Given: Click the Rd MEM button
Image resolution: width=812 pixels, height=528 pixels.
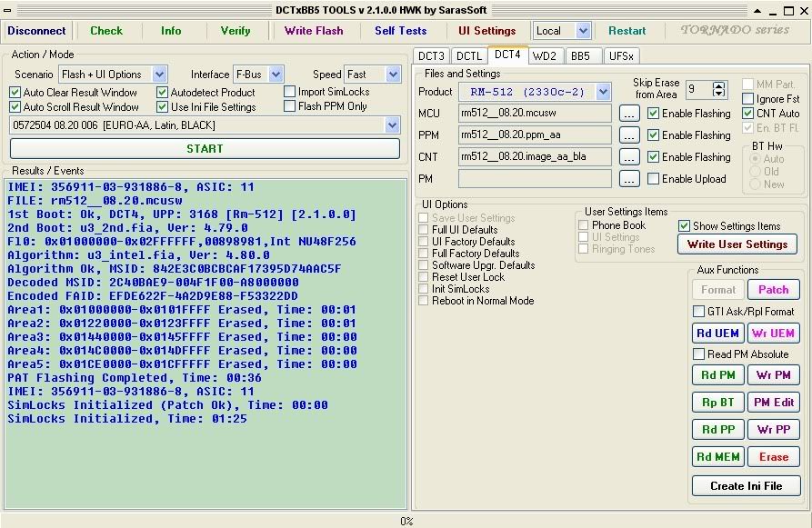Looking at the screenshot, I should (717, 457).
